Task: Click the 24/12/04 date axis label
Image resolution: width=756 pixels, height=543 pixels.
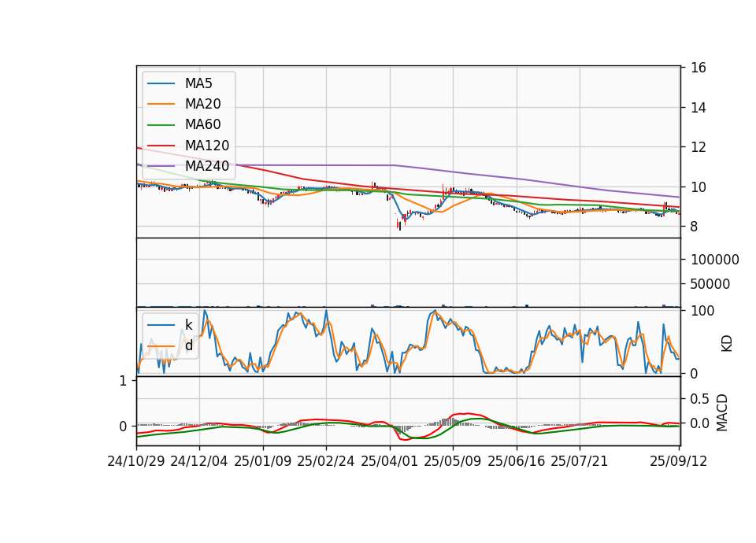Action: pos(199,461)
